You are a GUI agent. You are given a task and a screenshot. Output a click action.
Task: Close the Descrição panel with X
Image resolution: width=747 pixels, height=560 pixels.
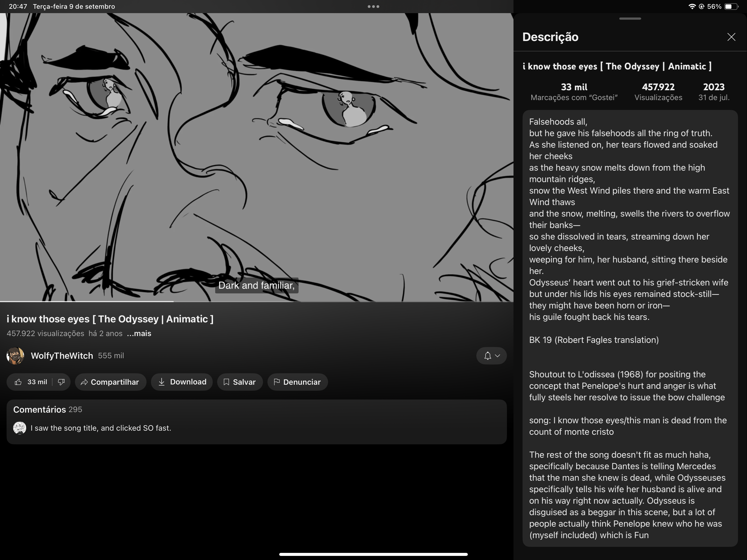(731, 37)
